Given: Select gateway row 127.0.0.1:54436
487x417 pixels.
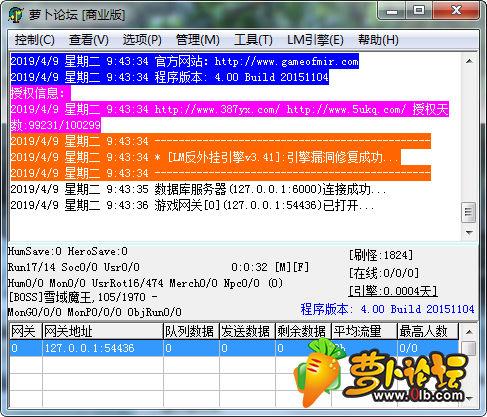Looking at the screenshot, I should pyautogui.click(x=234, y=348).
